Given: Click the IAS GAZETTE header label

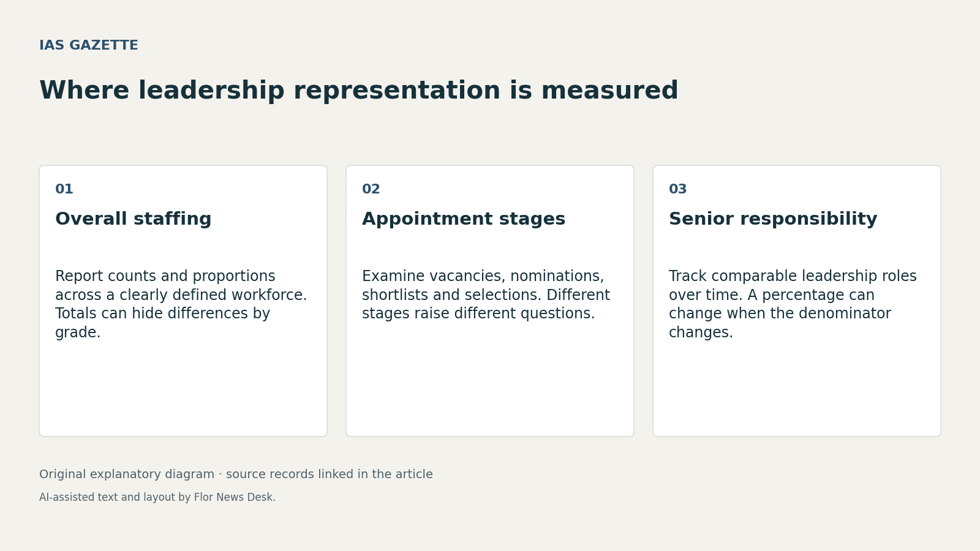Looking at the screenshot, I should pyautogui.click(x=89, y=46).
